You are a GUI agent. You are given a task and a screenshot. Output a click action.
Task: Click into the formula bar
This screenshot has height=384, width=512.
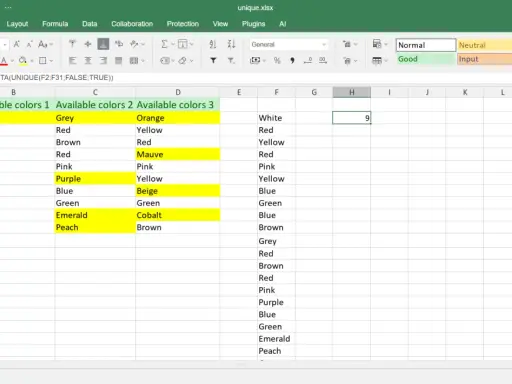256,78
